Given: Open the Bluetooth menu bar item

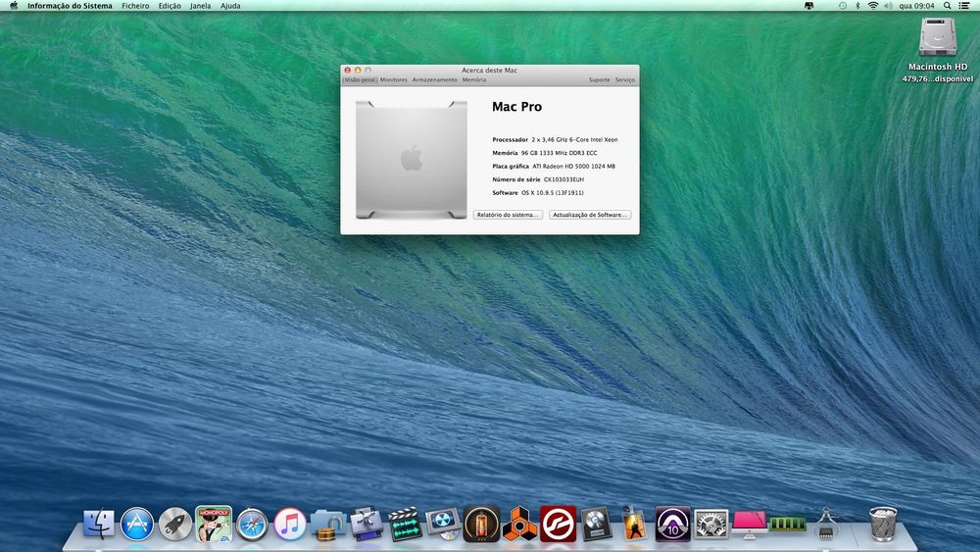Looking at the screenshot, I should click(x=857, y=6).
